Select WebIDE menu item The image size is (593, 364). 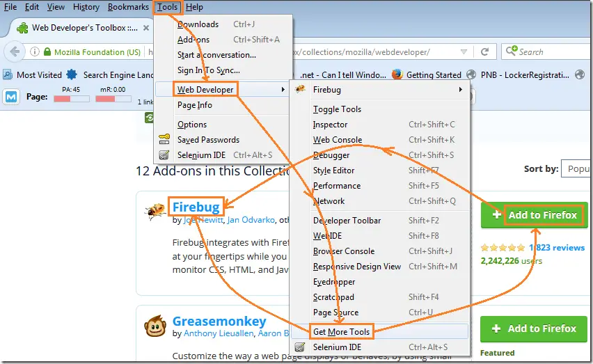[380, 236]
